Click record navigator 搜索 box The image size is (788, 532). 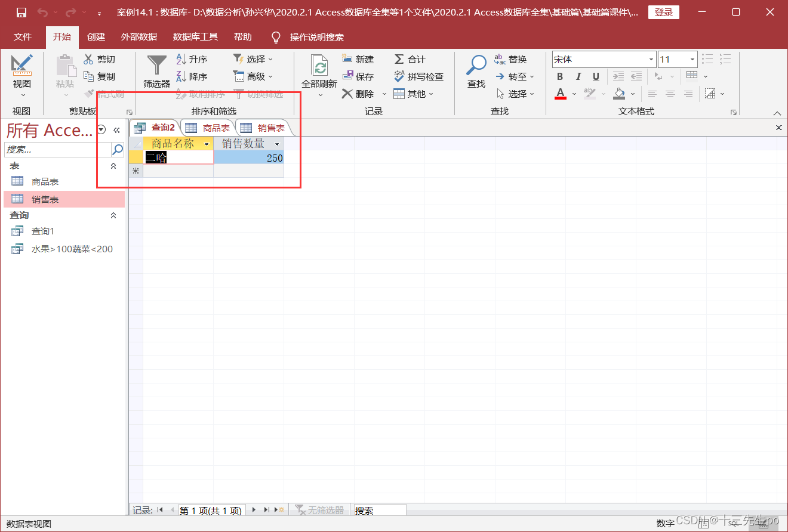380,511
